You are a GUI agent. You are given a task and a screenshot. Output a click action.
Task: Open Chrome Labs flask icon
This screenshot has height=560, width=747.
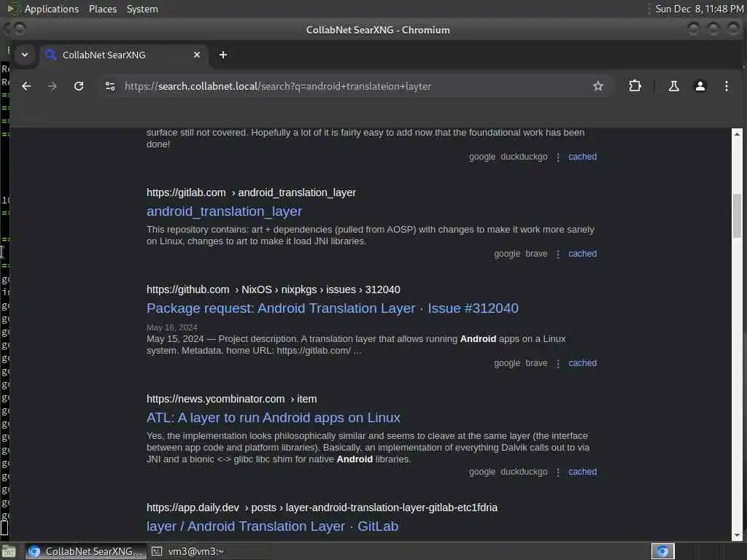pyautogui.click(x=673, y=86)
